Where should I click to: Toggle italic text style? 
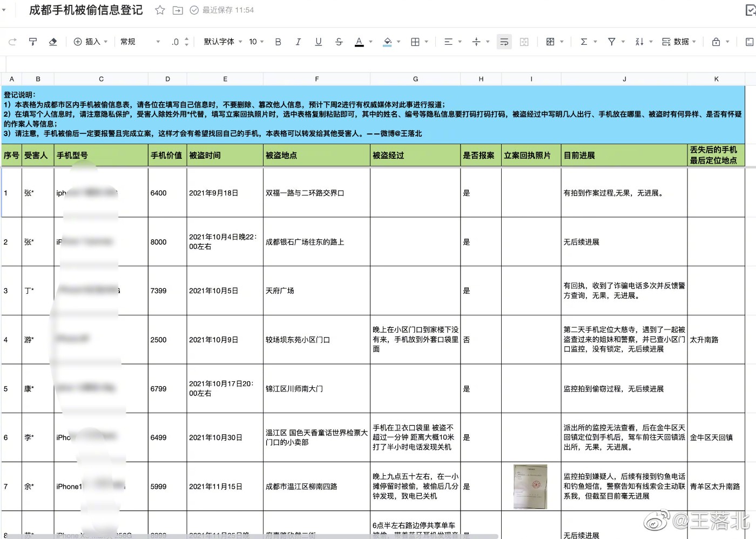coord(298,42)
